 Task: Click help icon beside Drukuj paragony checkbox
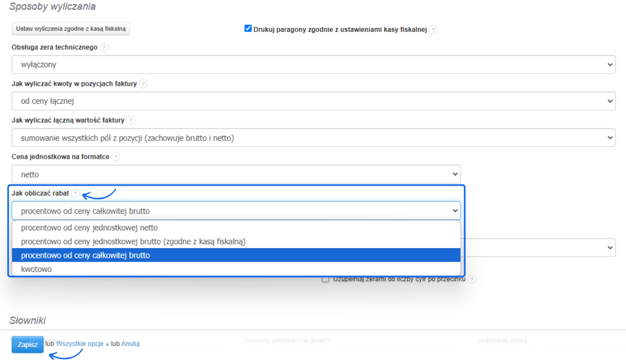point(433,30)
